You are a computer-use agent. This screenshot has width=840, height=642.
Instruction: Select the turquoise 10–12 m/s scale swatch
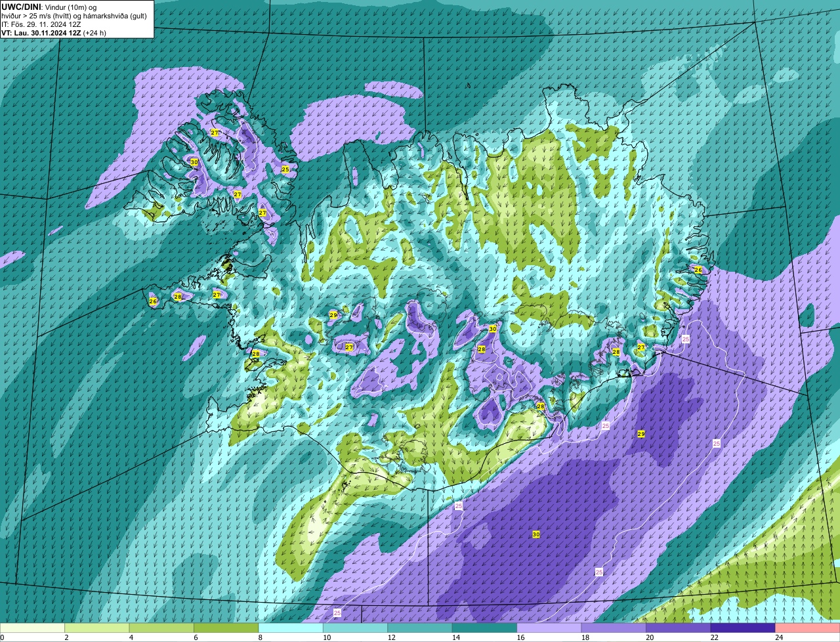[356, 628]
